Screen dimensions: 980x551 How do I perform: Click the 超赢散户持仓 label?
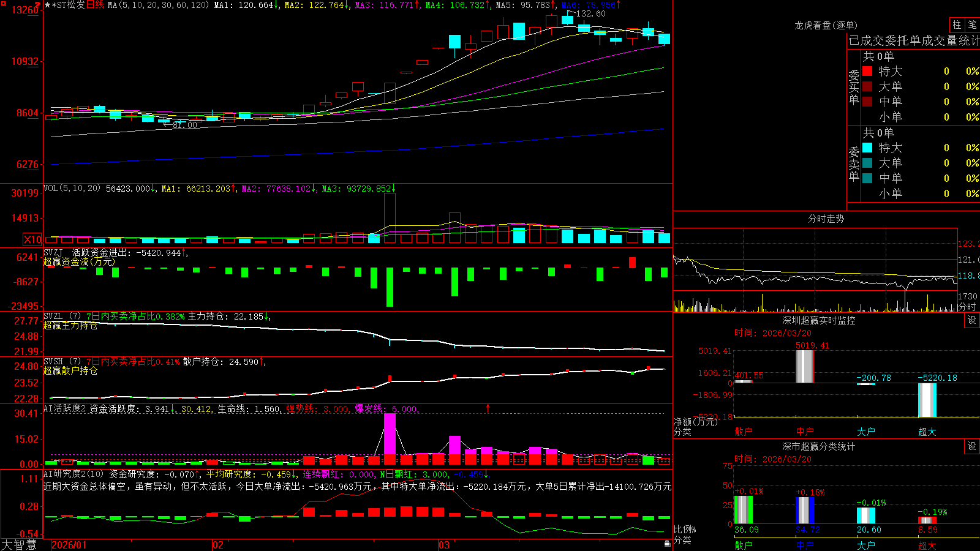click(70, 371)
